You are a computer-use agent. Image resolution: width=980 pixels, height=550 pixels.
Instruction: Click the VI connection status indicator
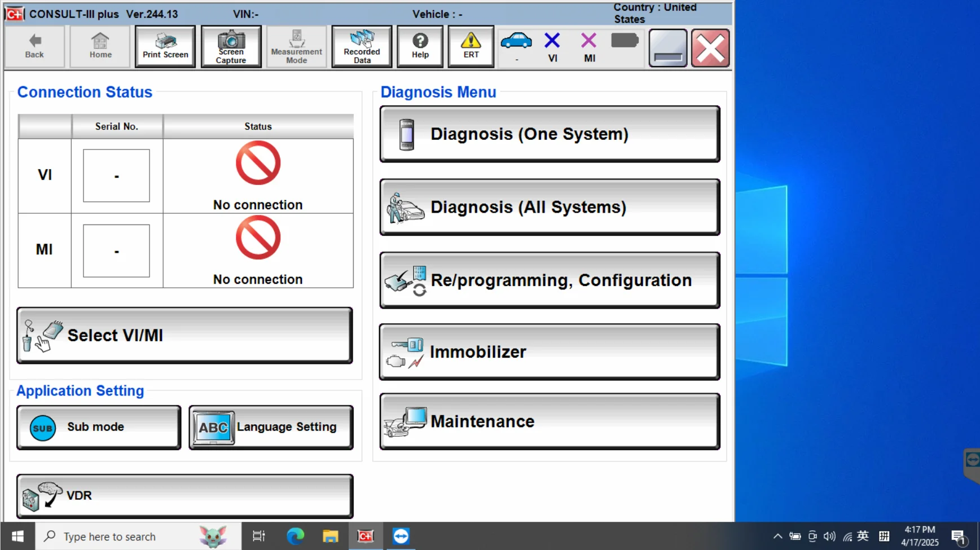click(x=552, y=46)
